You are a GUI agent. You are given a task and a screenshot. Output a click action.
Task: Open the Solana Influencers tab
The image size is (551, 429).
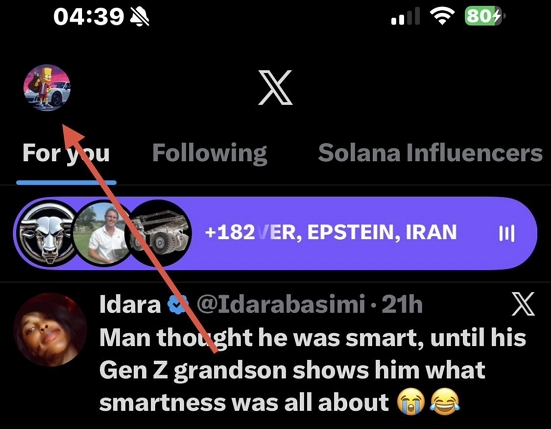click(x=430, y=153)
